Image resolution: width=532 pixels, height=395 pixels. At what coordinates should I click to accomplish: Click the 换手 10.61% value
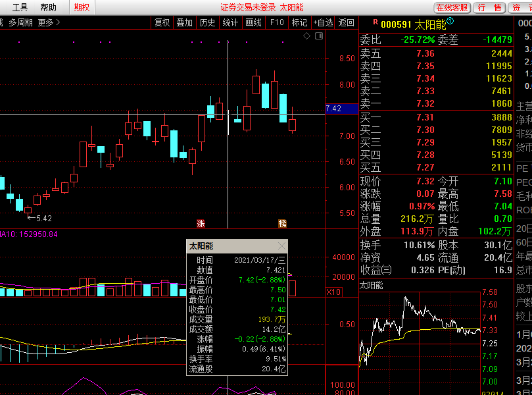click(x=420, y=245)
